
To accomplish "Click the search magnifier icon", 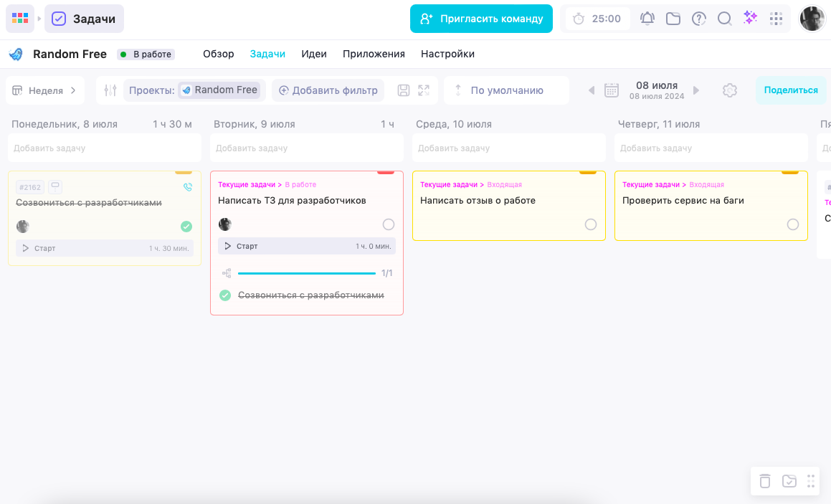I will pyautogui.click(x=724, y=19).
